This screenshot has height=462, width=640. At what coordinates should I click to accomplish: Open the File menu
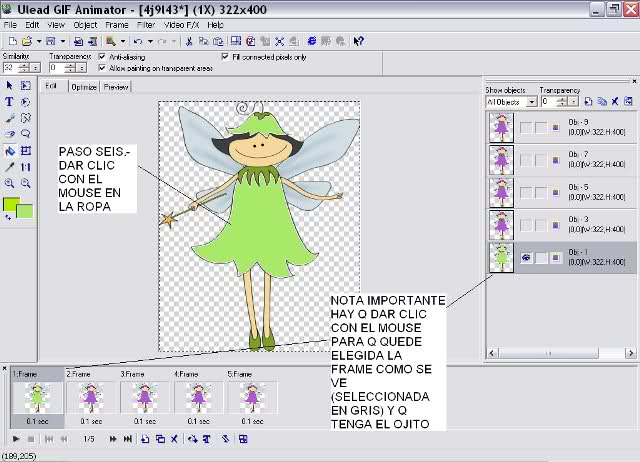[10, 25]
